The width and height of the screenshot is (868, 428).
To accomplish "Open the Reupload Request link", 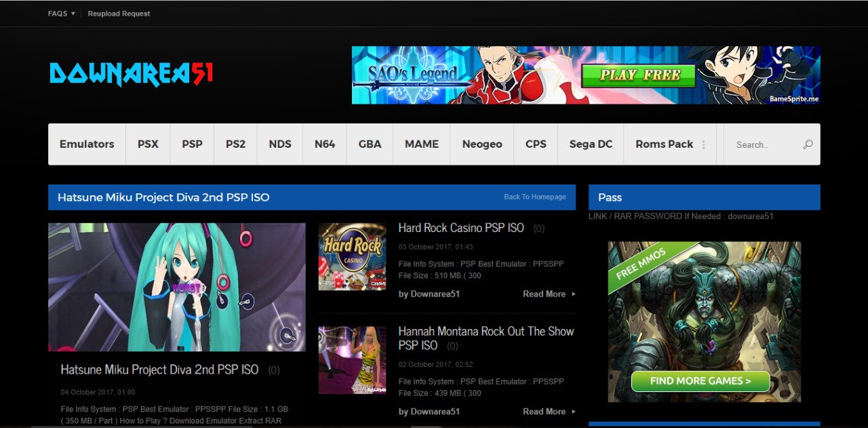I will 119,14.
